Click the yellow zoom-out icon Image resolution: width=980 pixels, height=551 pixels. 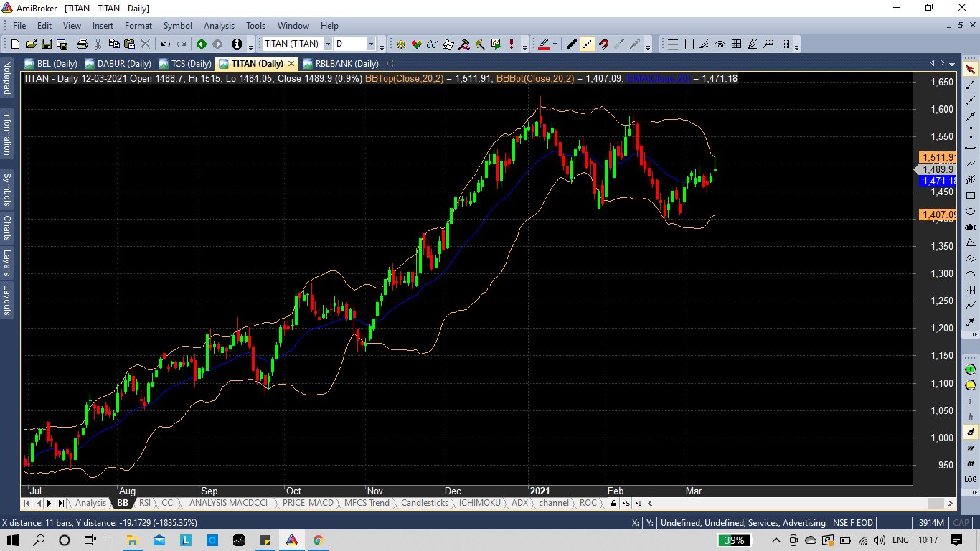971,385
